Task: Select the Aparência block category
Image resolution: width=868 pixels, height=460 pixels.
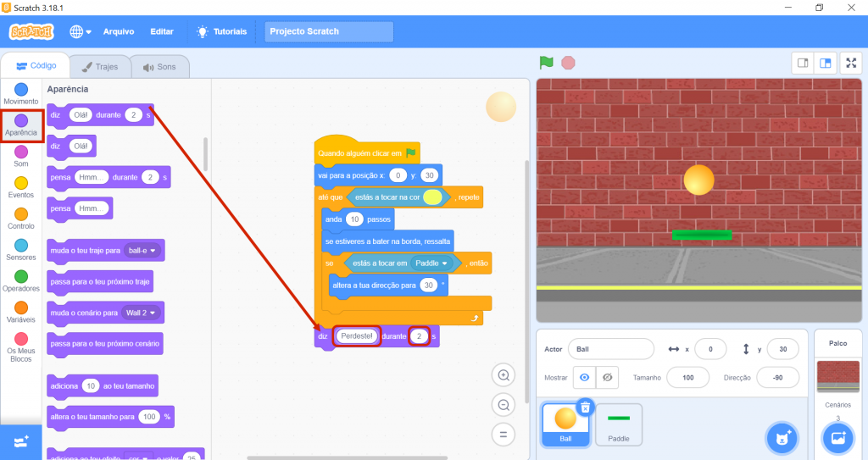Action: (x=21, y=125)
